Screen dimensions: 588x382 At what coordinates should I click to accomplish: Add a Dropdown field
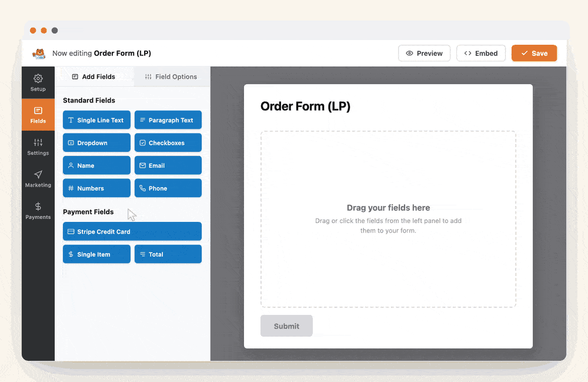96,142
